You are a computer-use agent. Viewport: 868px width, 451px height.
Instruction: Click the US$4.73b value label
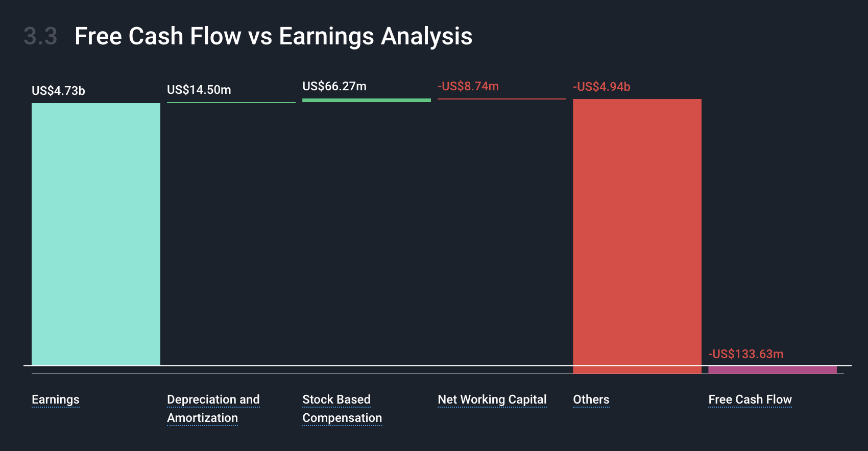[58, 91]
